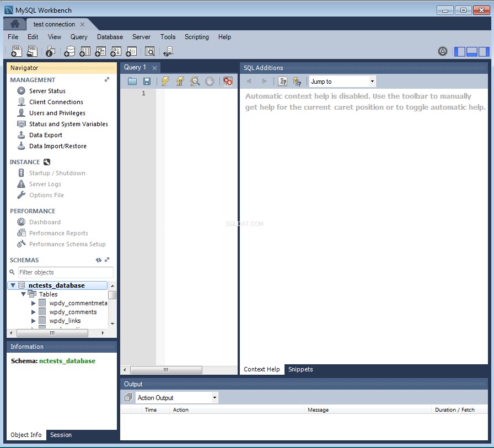Image resolution: width=494 pixels, height=448 pixels.
Task: Open Status and System Variables
Action: (68, 124)
